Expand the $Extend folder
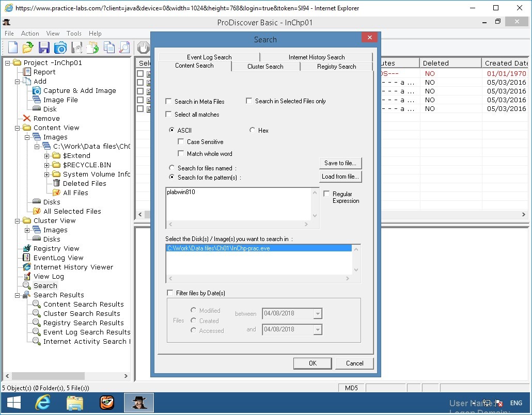This screenshot has height=415, width=532. [x=47, y=156]
